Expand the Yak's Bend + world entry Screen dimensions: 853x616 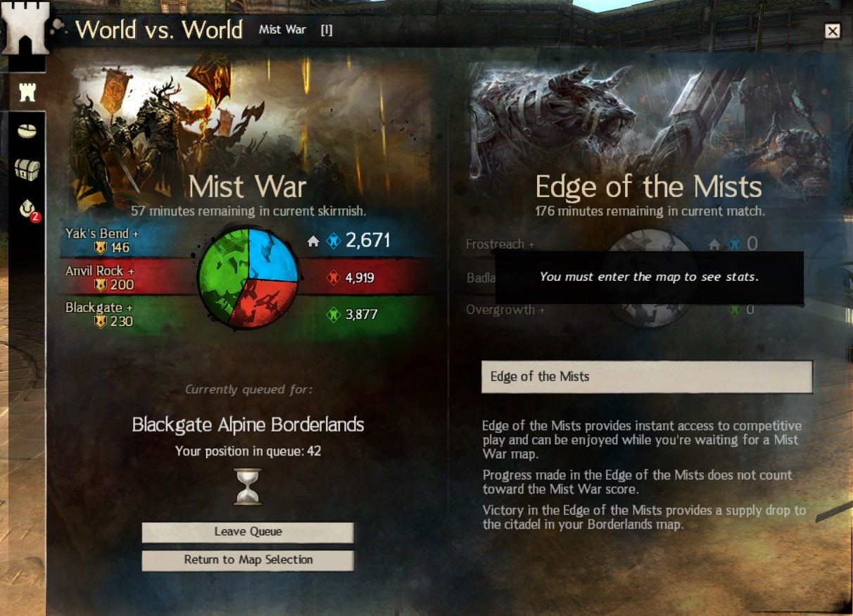(101, 233)
